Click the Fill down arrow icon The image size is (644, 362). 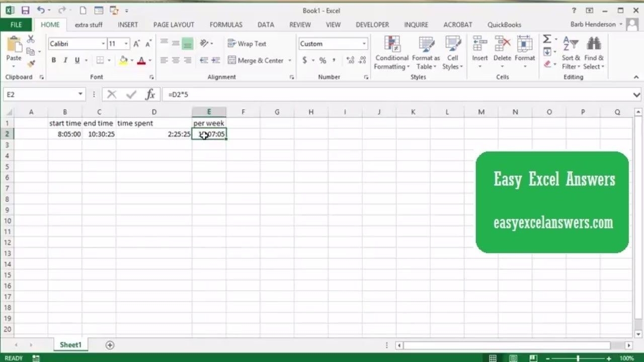coord(547,52)
